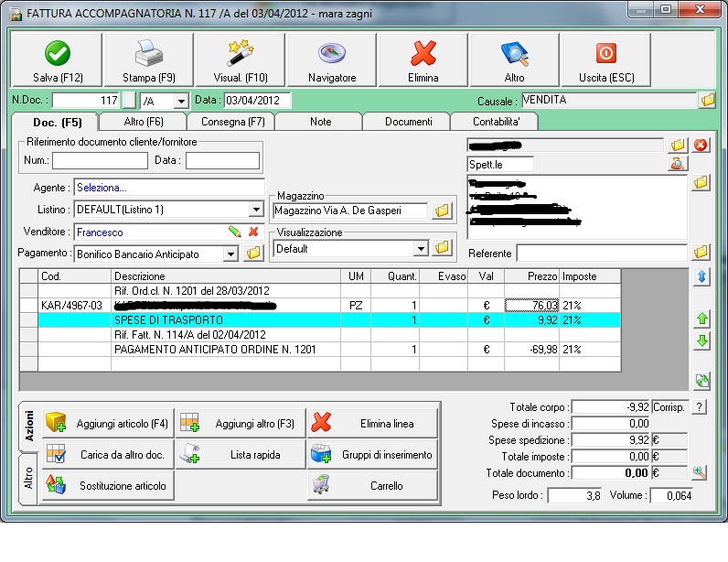Viewport: 728px width, 562px height.
Task: Open Magazzino folder icon
Action: 442,211
